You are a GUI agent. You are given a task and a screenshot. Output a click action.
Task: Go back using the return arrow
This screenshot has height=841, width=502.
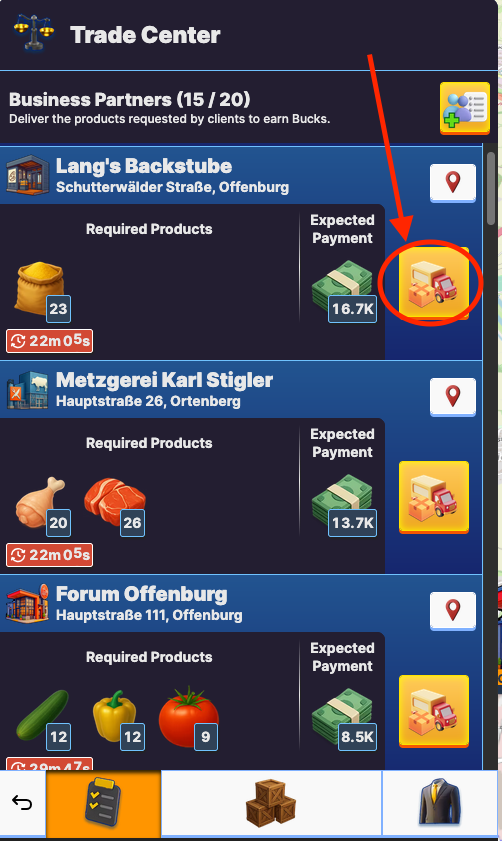pos(22,802)
